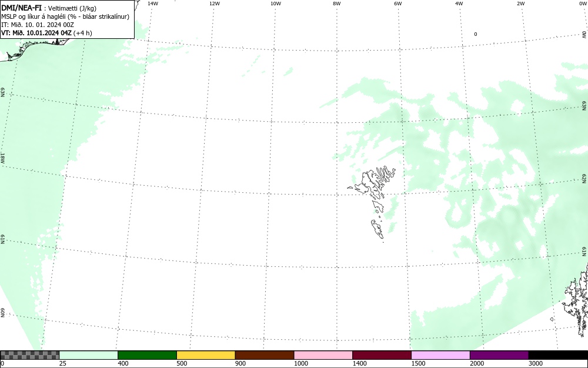Click the isolated '0' contour label near 4W
Viewport: 588px width, 368px height.
coord(476,34)
